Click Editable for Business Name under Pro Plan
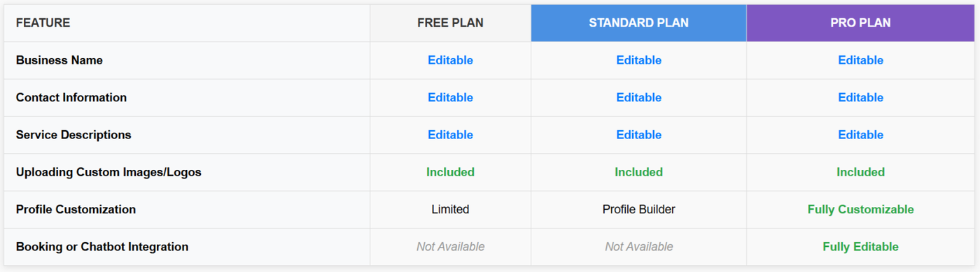980x272 pixels. click(x=860, y=60)
